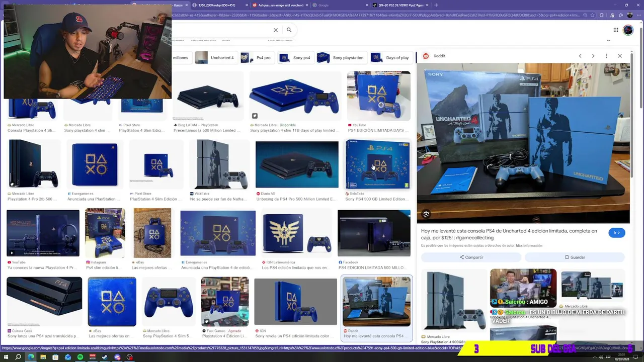Clear the Google search box with X
Screen dimensions: 644x362
[x=276, y=30]
